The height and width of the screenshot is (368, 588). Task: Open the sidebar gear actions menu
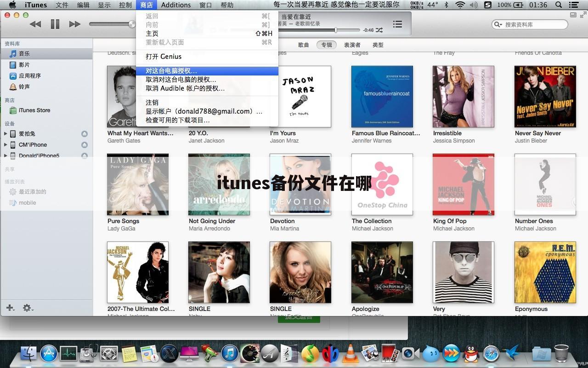pyautogui.click(x=28, y=308)
